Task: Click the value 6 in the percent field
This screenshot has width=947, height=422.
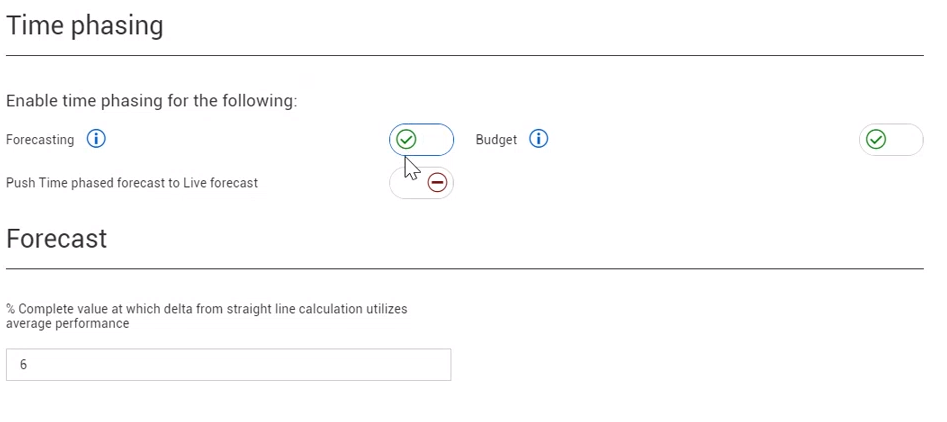Action: click(x=24, y=365)
